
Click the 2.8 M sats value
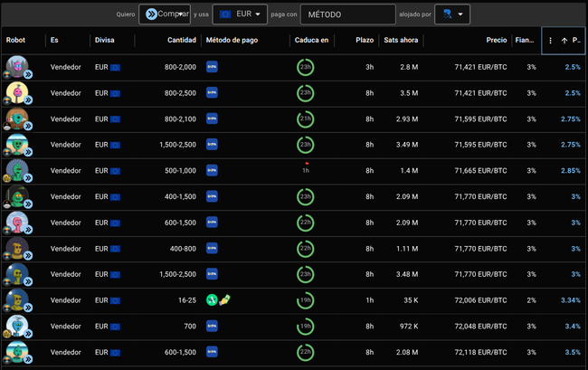pyautogui.click(x=409, y=67)
